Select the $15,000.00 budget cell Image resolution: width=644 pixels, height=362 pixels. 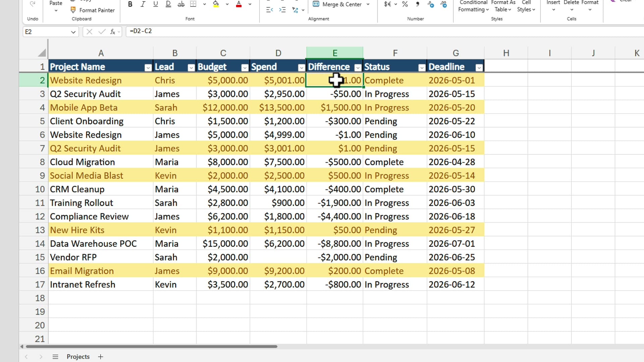[x=223, y=244]
